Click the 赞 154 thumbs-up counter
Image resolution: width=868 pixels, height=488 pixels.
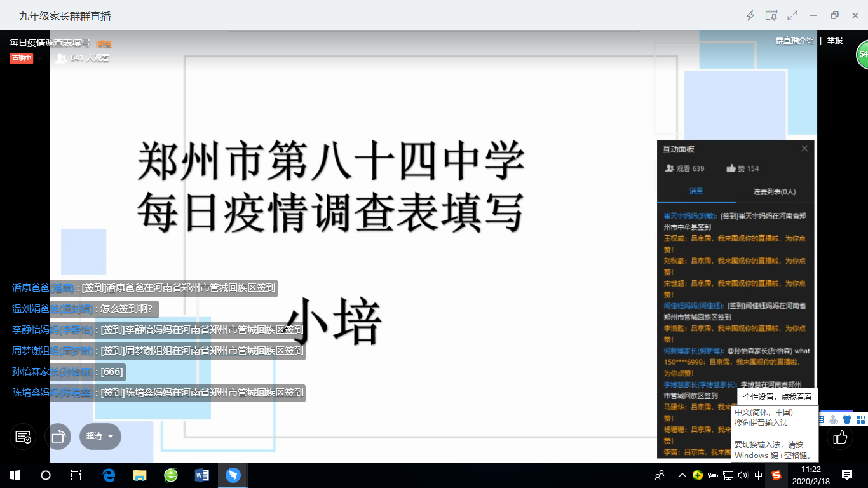click(743, 168)
